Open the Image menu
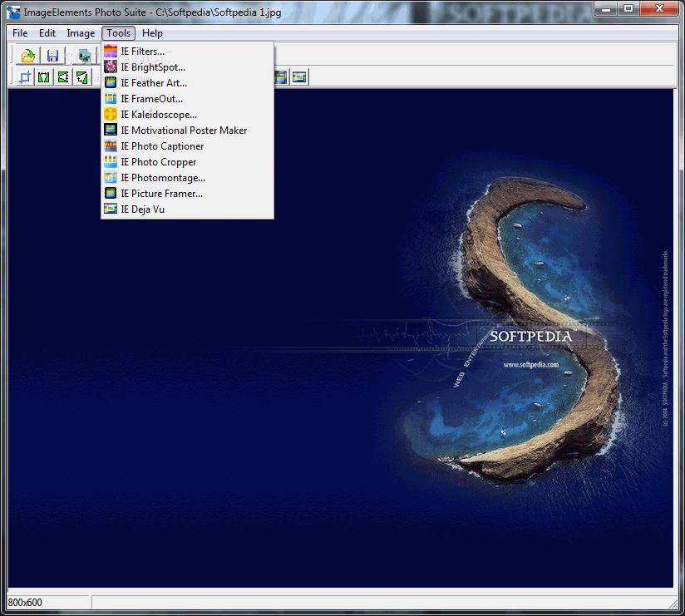685x616 pixels. pyautogui.click(x=81, y=33)
